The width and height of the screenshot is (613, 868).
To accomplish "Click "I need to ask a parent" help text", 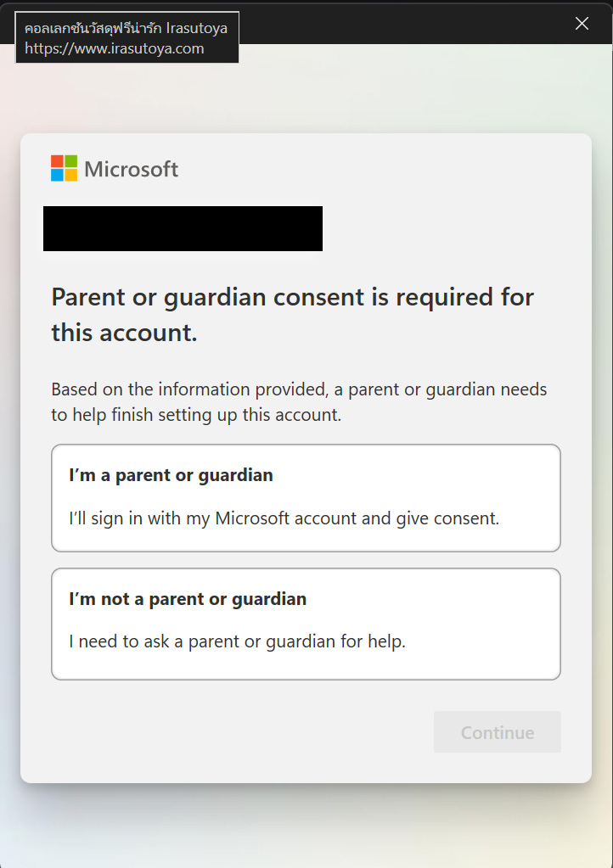I will click(x=237, y=641).
